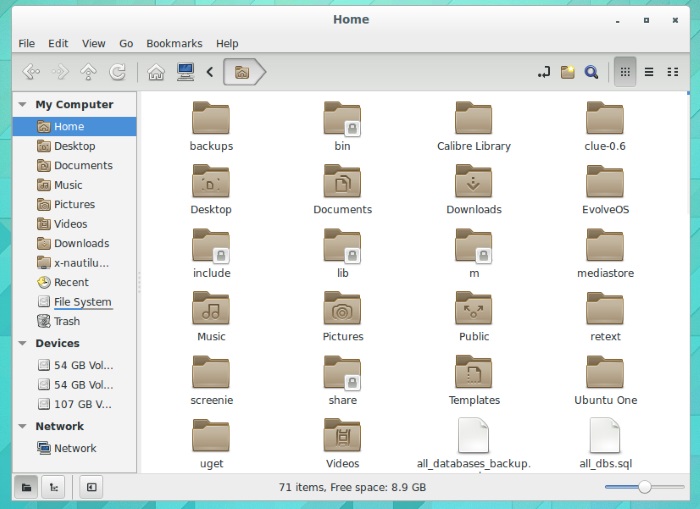Image resolution: width=700 pixels, height=509 pixels.
Task: Show tree view in the sidebar
Action: [53, 487]
